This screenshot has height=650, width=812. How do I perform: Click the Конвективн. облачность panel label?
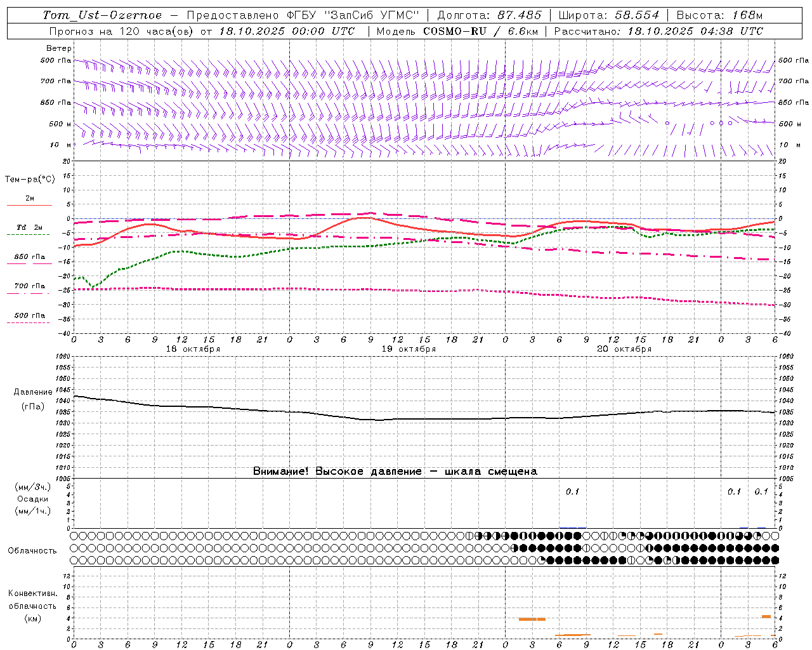(32, 600)
